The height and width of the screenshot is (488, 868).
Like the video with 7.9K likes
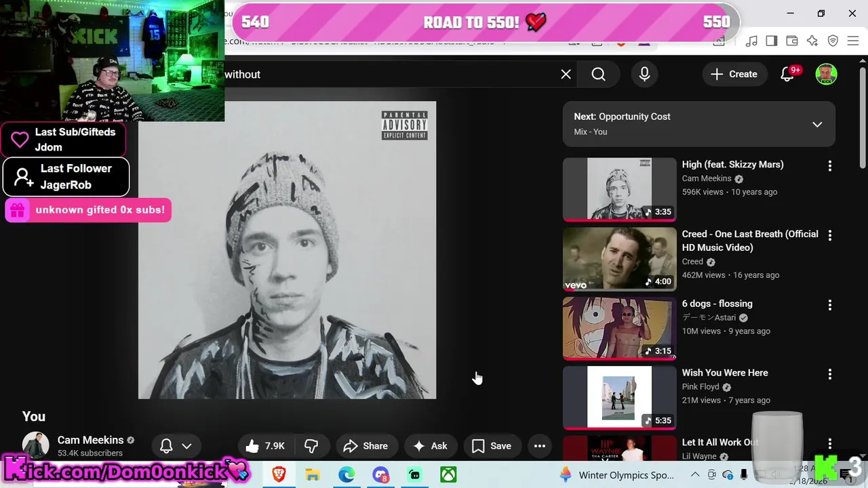265,446
